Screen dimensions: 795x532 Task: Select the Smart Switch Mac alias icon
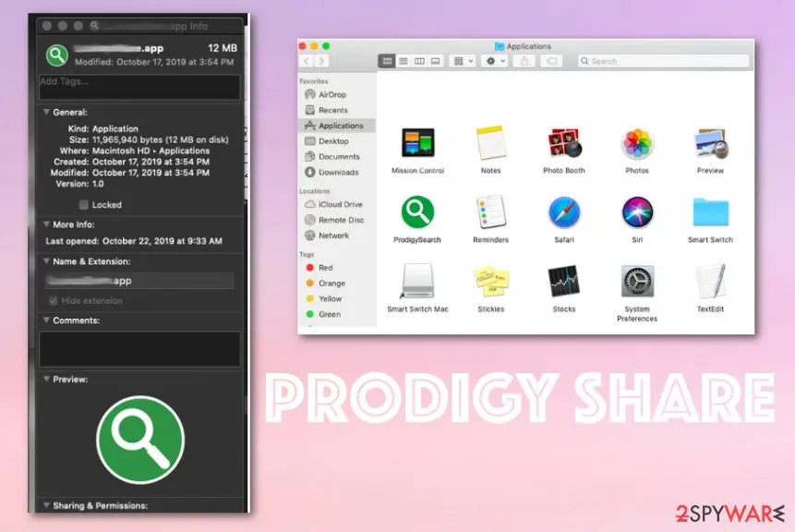(x=417, y=281)
